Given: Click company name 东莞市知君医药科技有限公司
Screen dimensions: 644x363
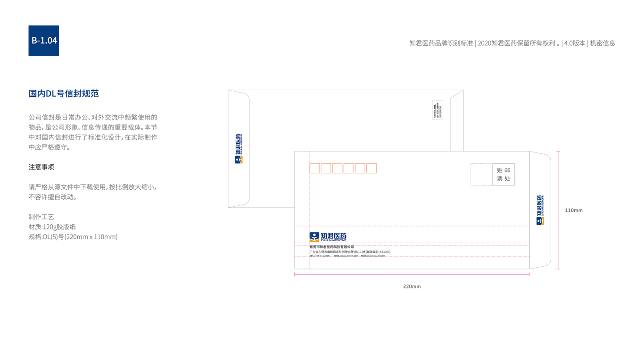Looking at the screenshot, I should click(x=332, y=247).
